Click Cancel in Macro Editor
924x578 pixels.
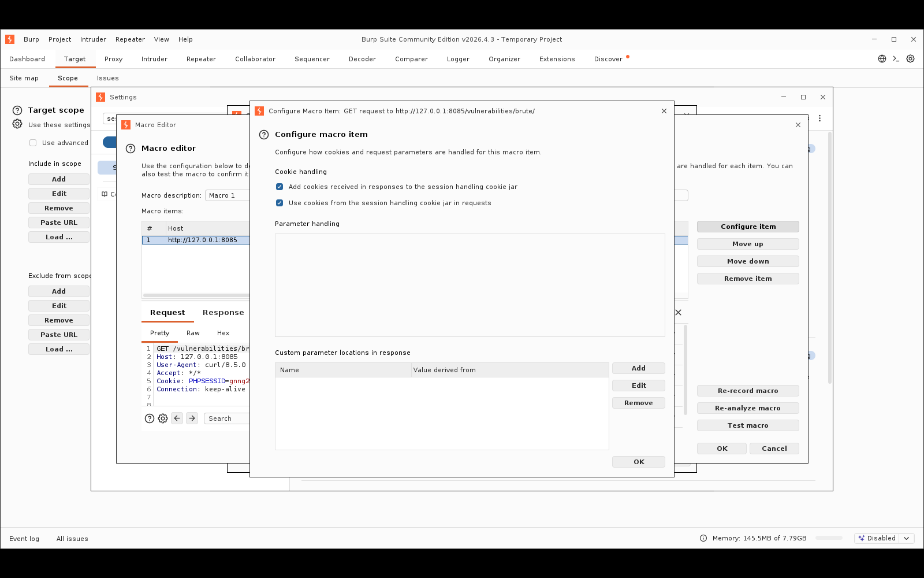click(774, 449)
